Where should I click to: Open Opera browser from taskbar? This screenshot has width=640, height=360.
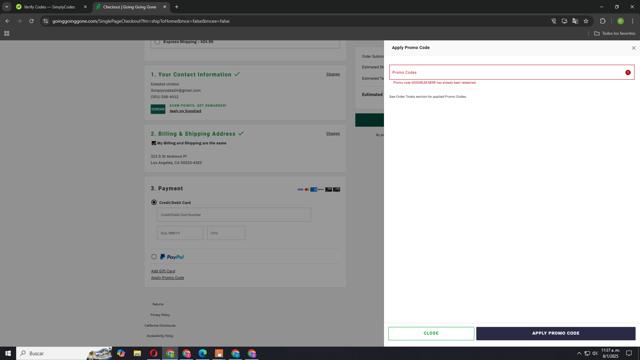pos(153,353)
